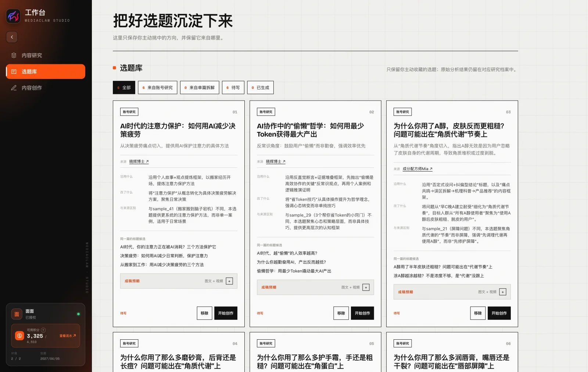
Task: Click the 账号研究 tag on card 02
Action: 266,112
